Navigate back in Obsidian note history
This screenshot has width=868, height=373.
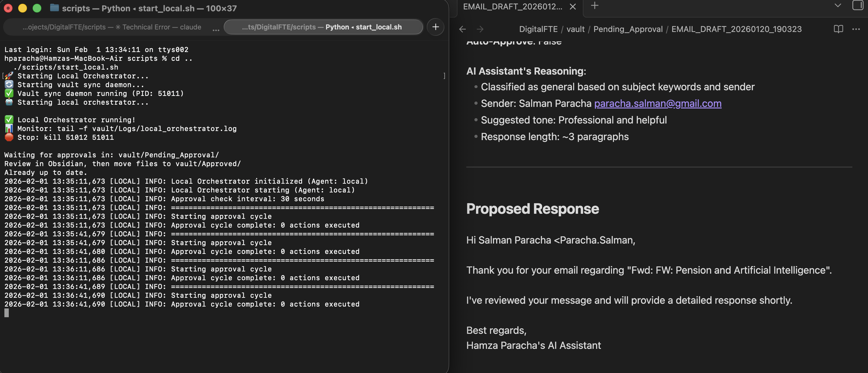click(462, 29)
